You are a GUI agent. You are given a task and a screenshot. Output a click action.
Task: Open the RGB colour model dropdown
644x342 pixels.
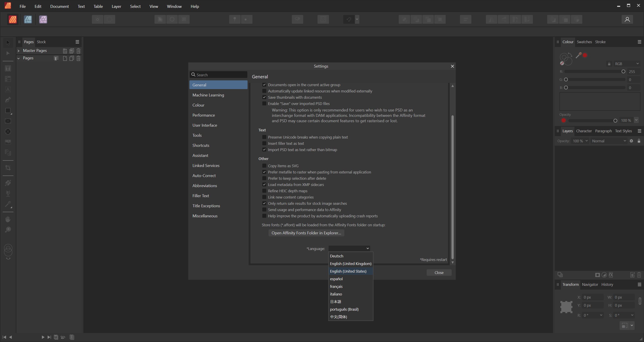tap(626, 64)
